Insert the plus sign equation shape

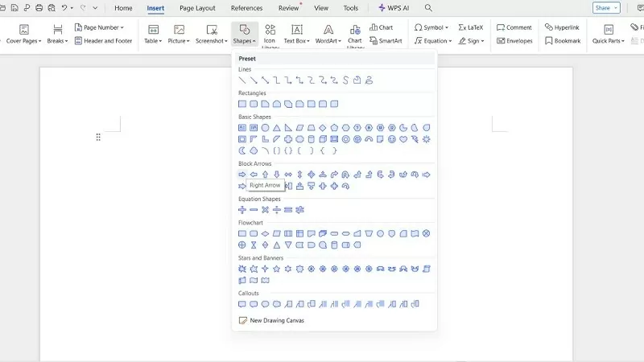tap(242, 210)
